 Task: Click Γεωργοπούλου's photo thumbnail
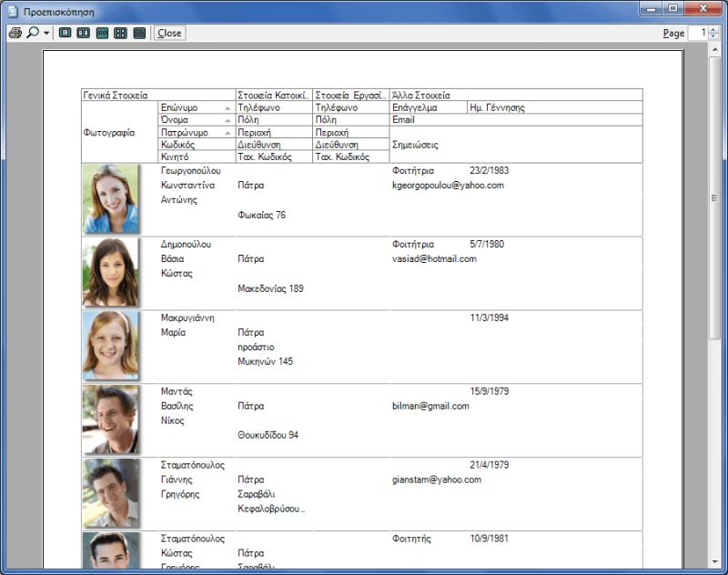click(110, 198)
